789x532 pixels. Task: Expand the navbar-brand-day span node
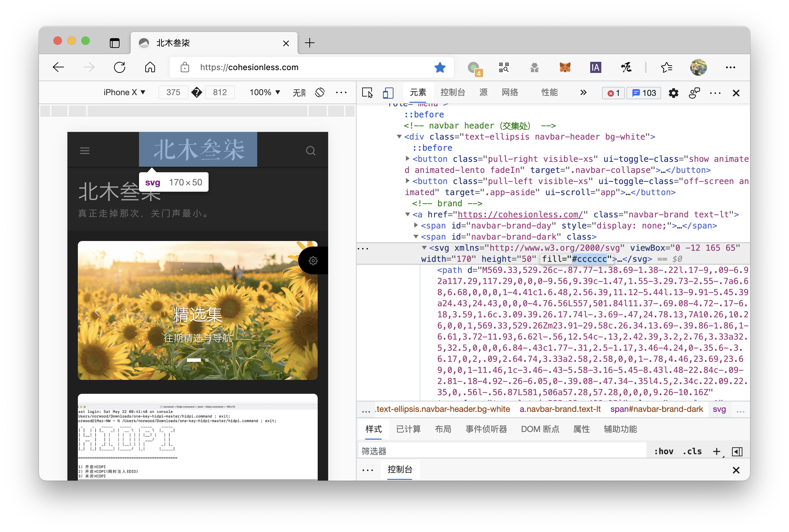(x=416, y=225)
